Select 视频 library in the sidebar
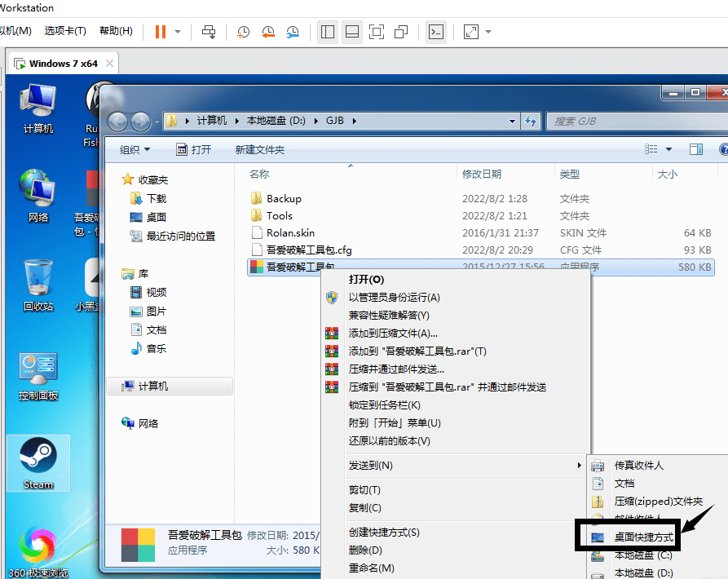This screenshot has height=579, width=728. tap(148, 293)
